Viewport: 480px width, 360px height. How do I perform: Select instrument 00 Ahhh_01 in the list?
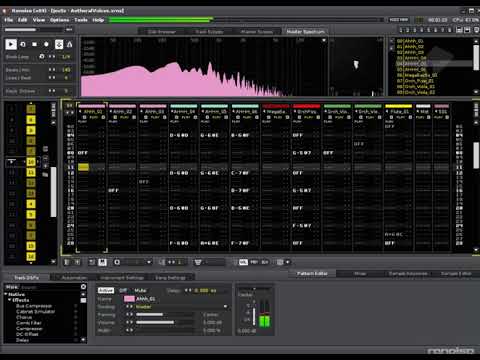410,41
